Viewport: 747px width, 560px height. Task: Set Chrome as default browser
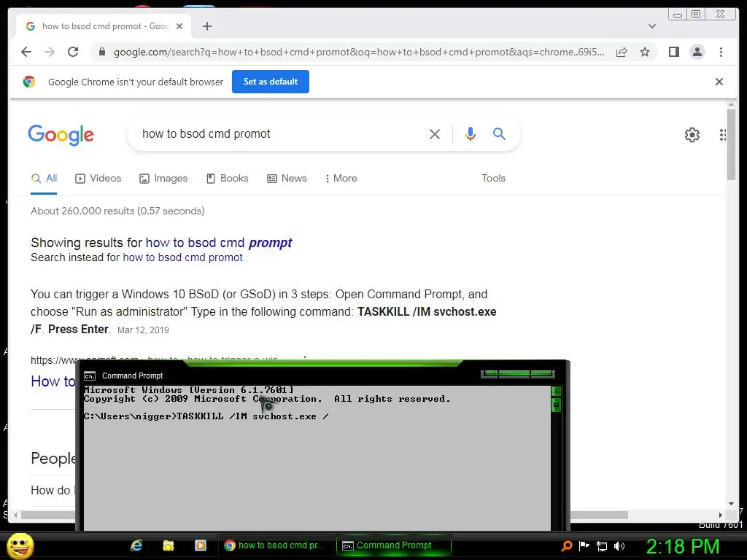(x=270, y=82)
